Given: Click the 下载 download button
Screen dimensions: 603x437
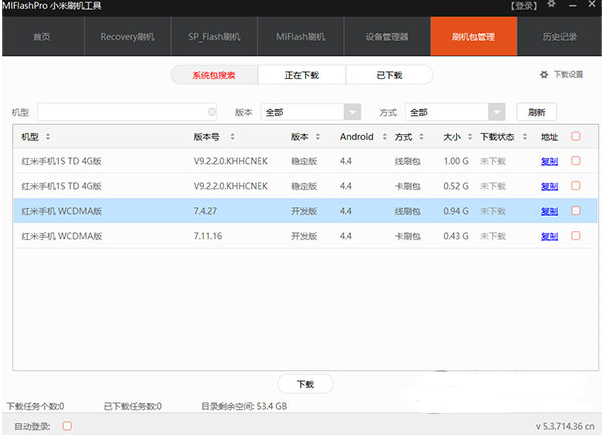Looking at the screenshot, I should (305, 384).
